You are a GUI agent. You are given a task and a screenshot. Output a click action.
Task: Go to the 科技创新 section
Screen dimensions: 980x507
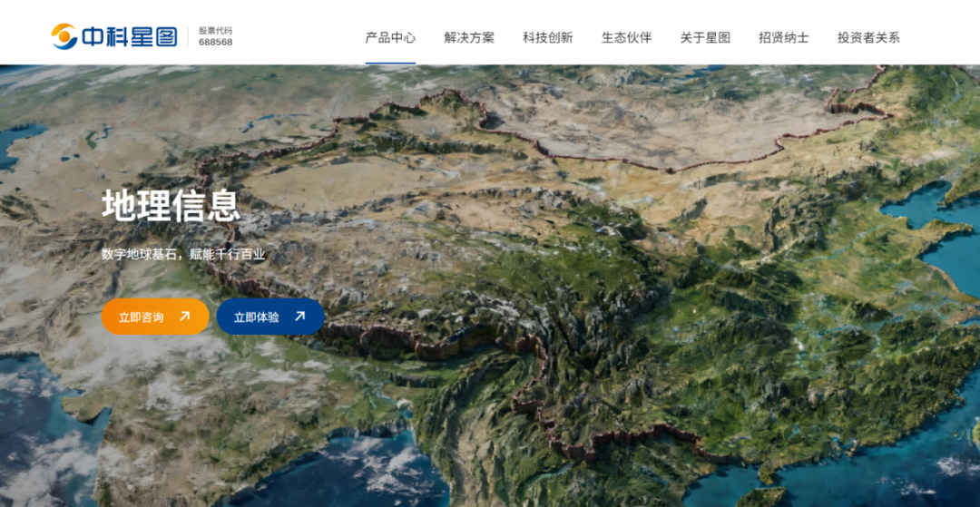pyautogui.click(x=547, y=37)
